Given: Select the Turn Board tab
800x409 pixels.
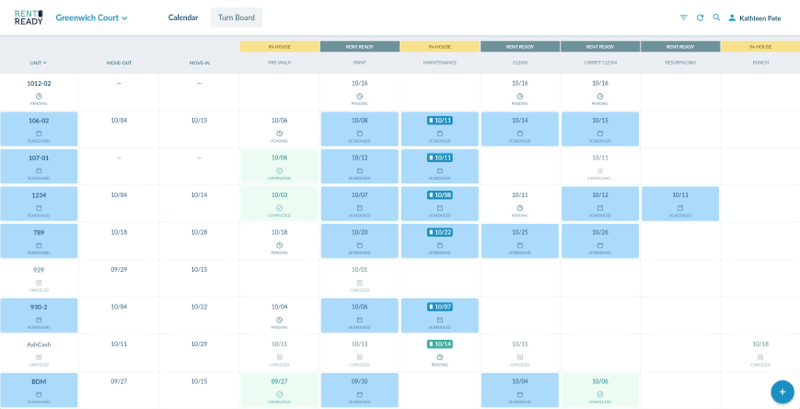Looking at the screenshot, I should [236, 18].
